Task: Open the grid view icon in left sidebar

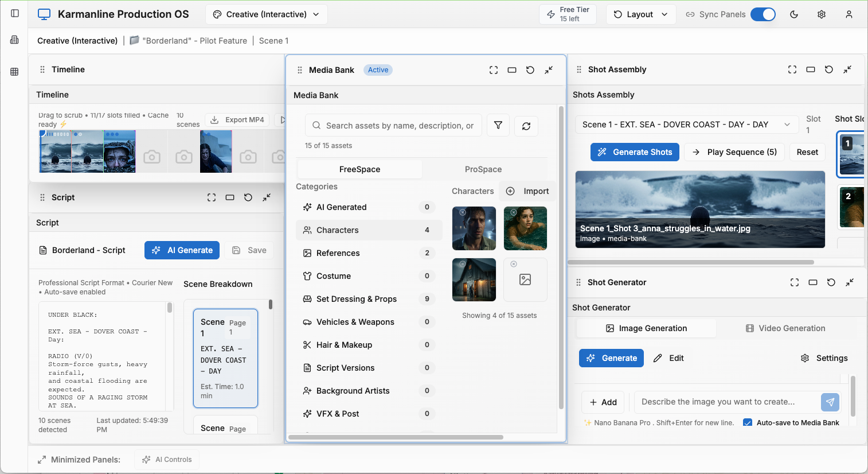Action: click(x=14, y=71)
